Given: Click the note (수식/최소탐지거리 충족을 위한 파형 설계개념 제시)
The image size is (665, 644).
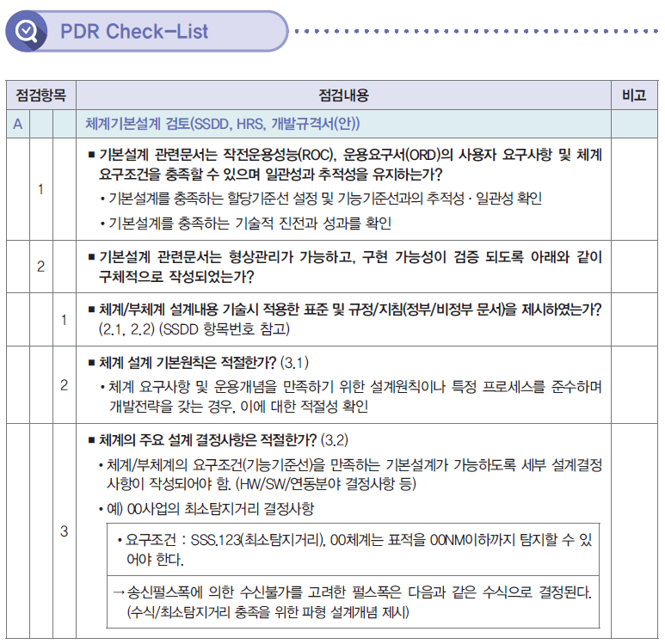Looking at the screenshot, I should [x=268, y=612].
